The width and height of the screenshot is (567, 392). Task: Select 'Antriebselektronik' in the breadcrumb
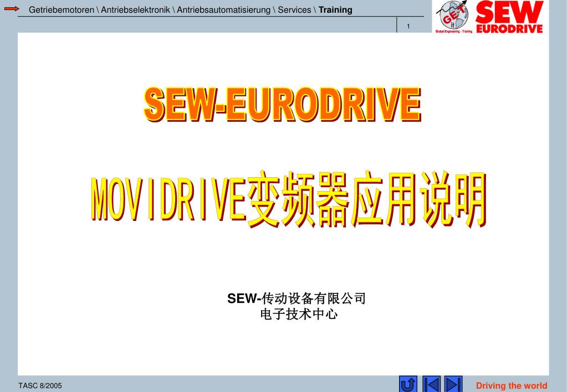coord(135,10)
